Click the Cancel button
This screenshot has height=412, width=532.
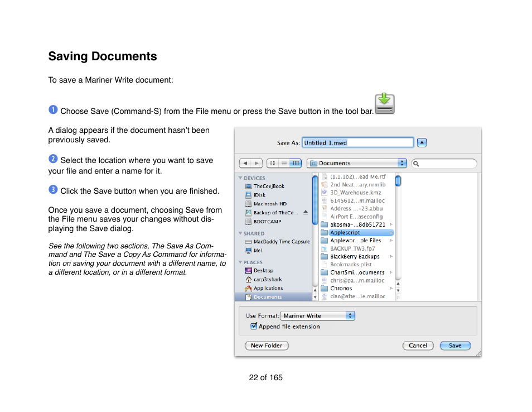pyautogui.click(x=418, y=346)
